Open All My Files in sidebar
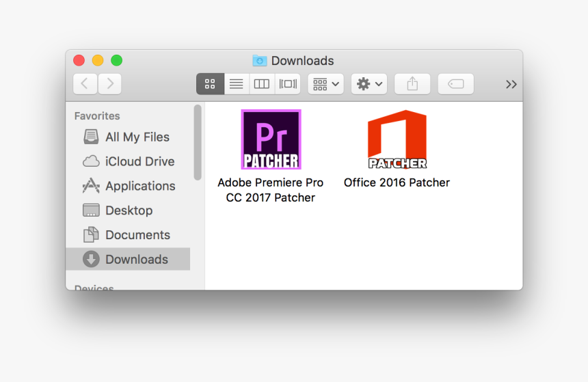The height and width of the screenshot is (382, 588). click(x=128, y=137)
